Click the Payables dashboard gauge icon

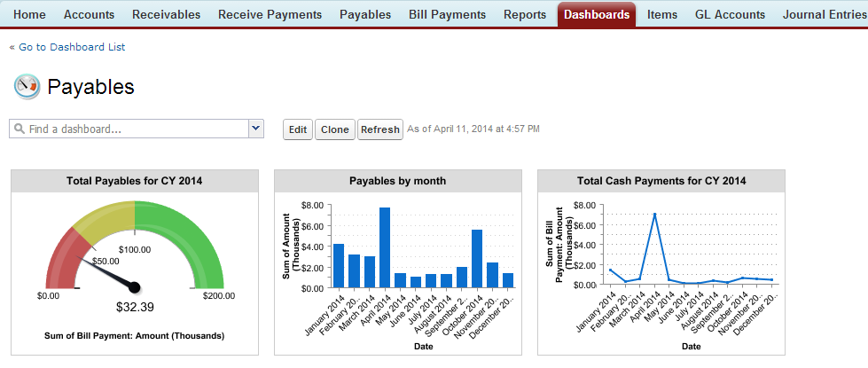27,86
